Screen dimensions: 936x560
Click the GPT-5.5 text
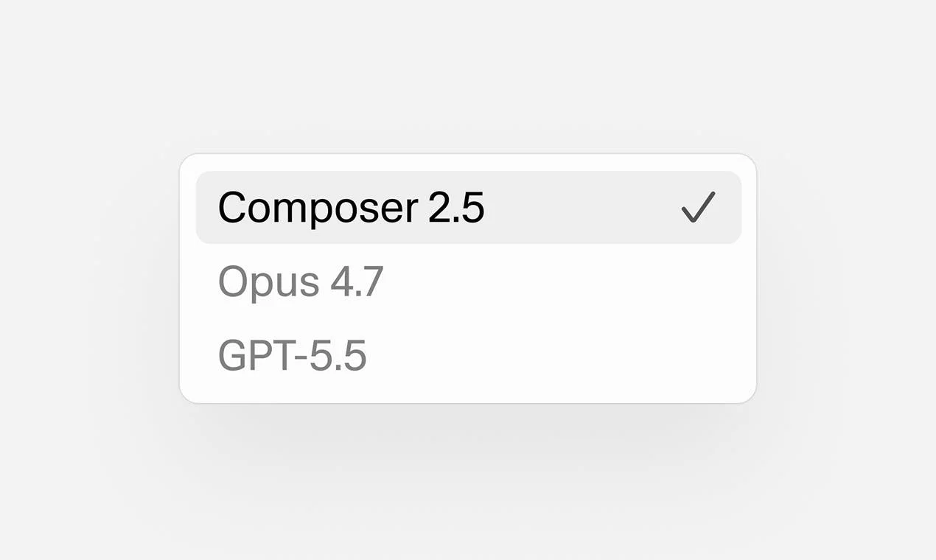(293, 355)
